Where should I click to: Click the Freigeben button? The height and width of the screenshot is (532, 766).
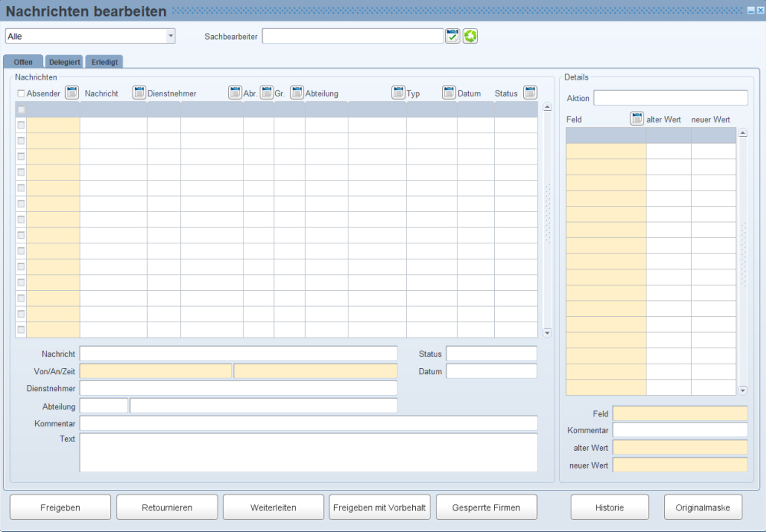point(61,508)
